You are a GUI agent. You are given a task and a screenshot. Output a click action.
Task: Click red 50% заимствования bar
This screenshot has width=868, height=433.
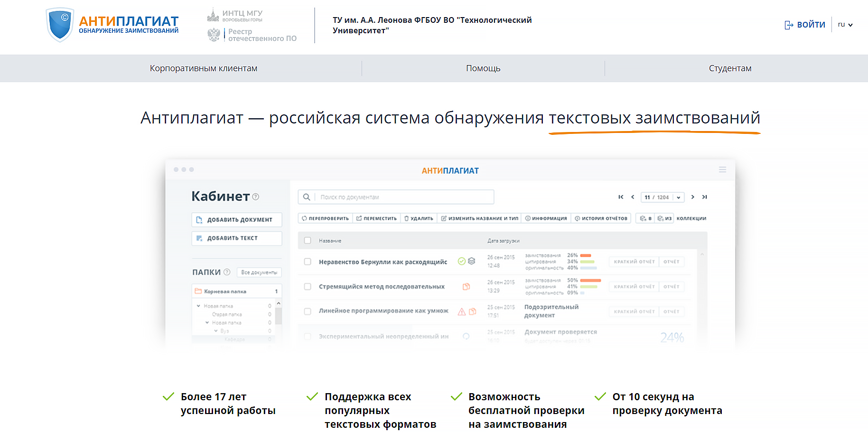[591, 280]
